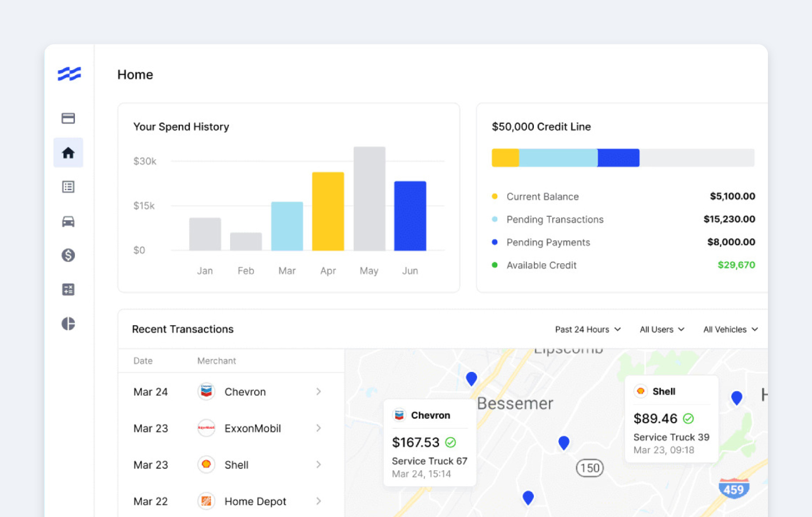Expand the Chevron transaction from Mar 24
812x517 pixels.
point(319,392)
